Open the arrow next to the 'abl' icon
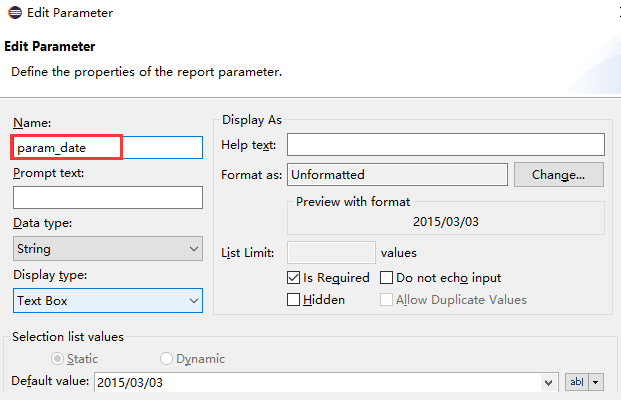Image resolution: width=621 pixels, height=400 pixels. click(x=596, y=382)
